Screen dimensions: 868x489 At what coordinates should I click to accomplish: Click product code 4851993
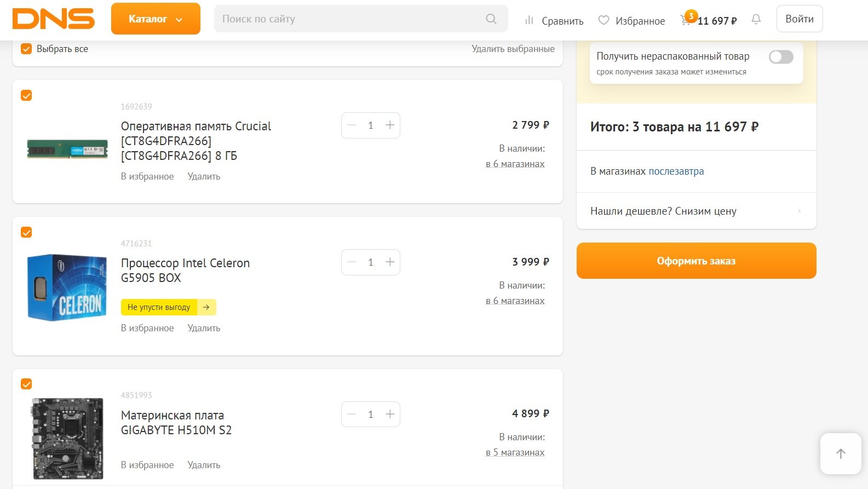coord(136,395)
